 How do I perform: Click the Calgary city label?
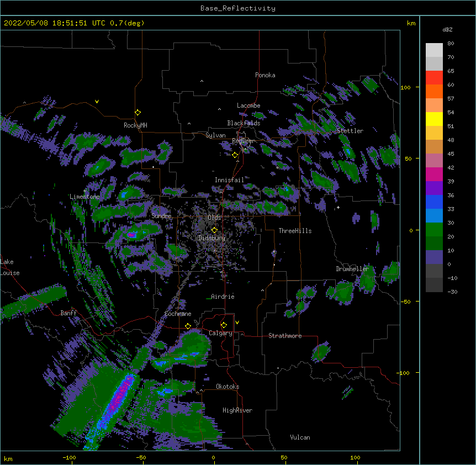pos(220,333)
